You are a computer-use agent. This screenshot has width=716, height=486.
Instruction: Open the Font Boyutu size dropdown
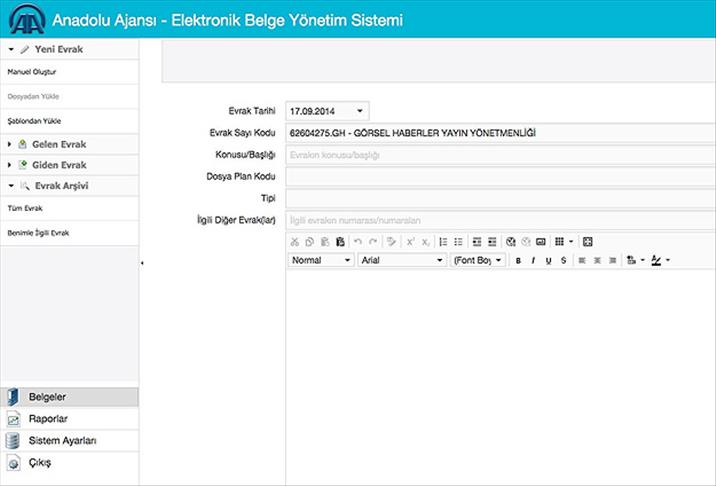[x=478, y=260]
